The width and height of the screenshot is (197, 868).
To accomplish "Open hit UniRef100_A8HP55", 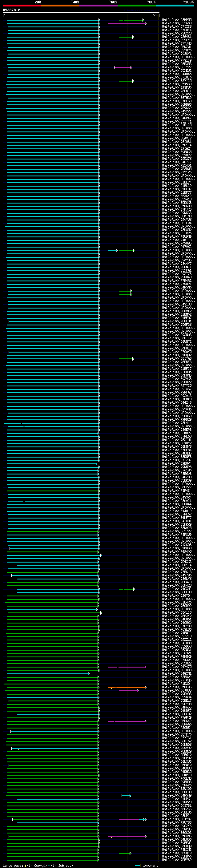I will (x=176, y=20).
